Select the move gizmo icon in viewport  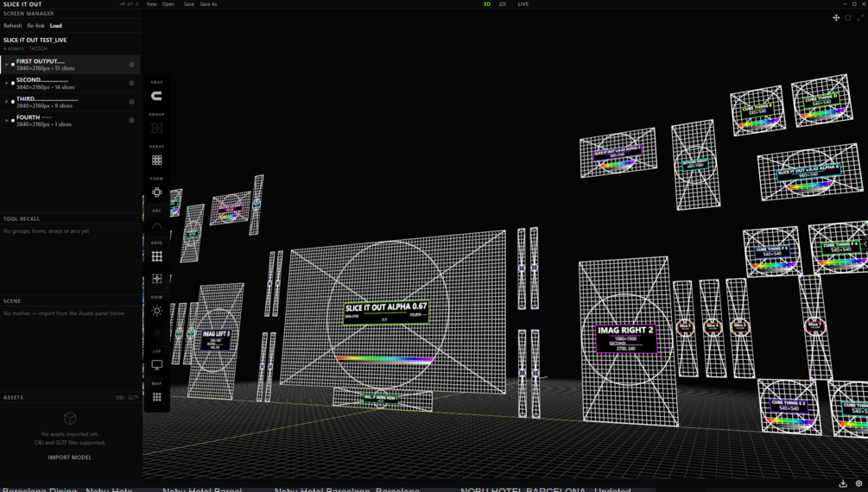[x=836, y=18]
